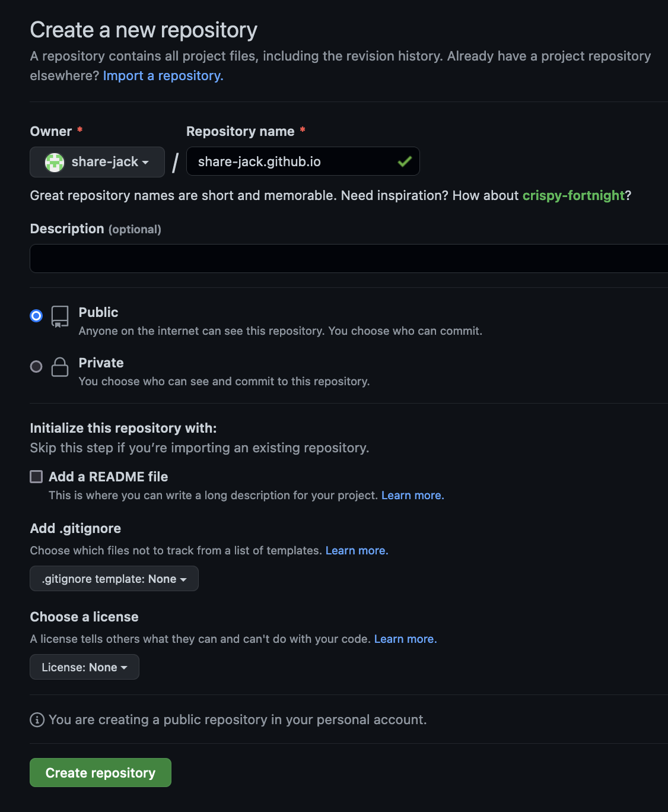
Task: Click the Add a README file label
Action: pos(108,477)
